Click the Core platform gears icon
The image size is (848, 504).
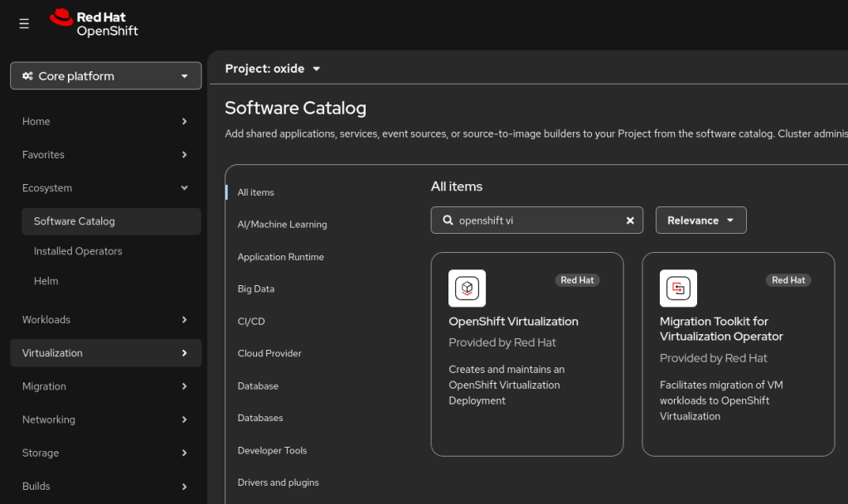click(x=27, y=76)
